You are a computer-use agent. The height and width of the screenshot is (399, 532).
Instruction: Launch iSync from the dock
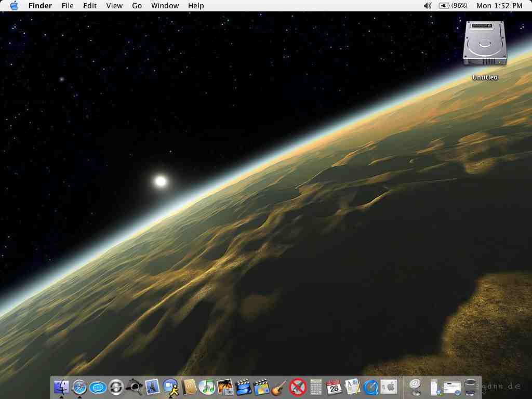(x=116, y=387)
